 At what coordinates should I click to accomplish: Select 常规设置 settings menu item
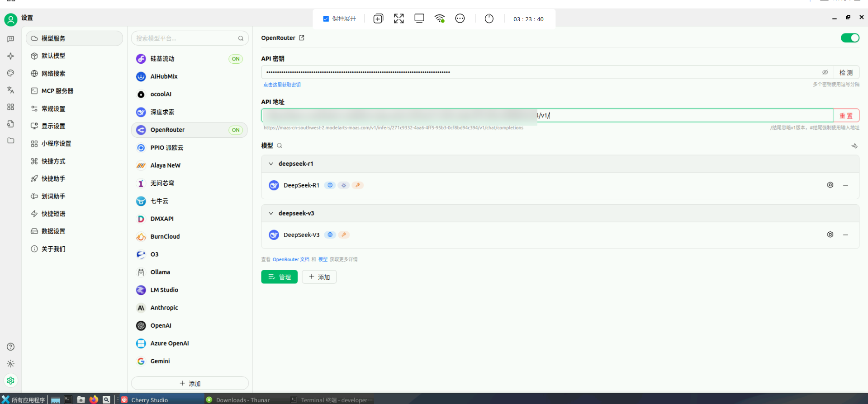(74, 109)
